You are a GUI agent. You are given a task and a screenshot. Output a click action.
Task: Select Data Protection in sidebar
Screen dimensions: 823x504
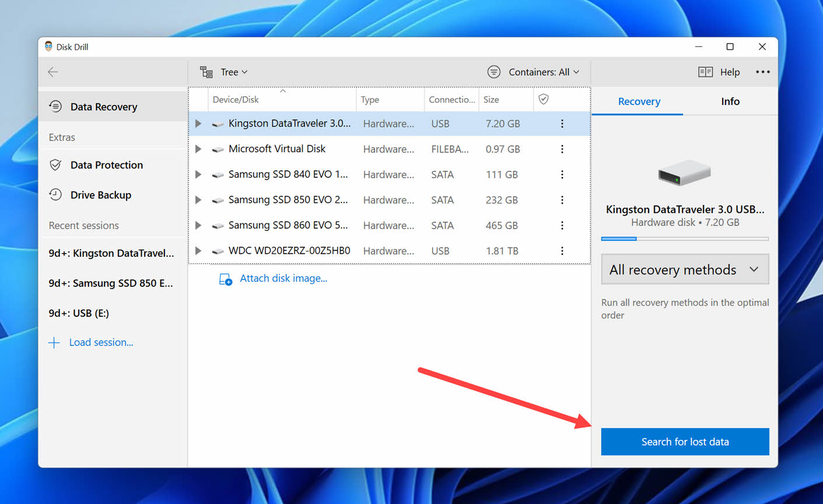pyautogui.click(x=113, y=164)
